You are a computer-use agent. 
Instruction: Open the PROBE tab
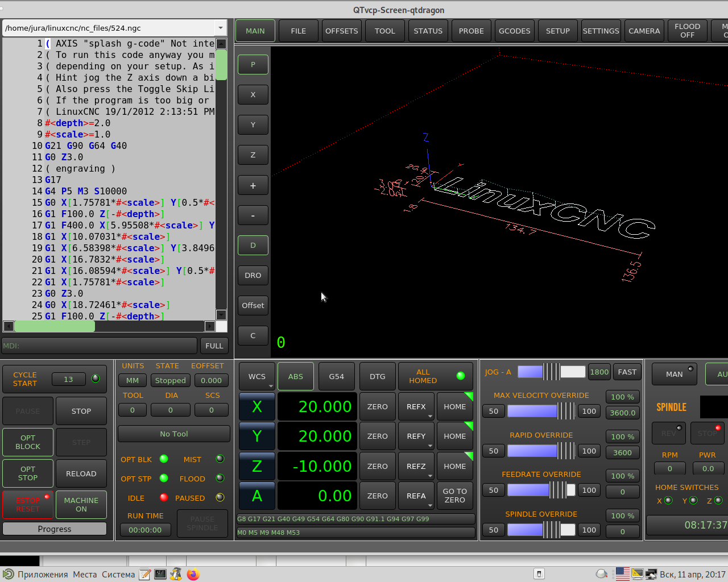pos(471,31)
